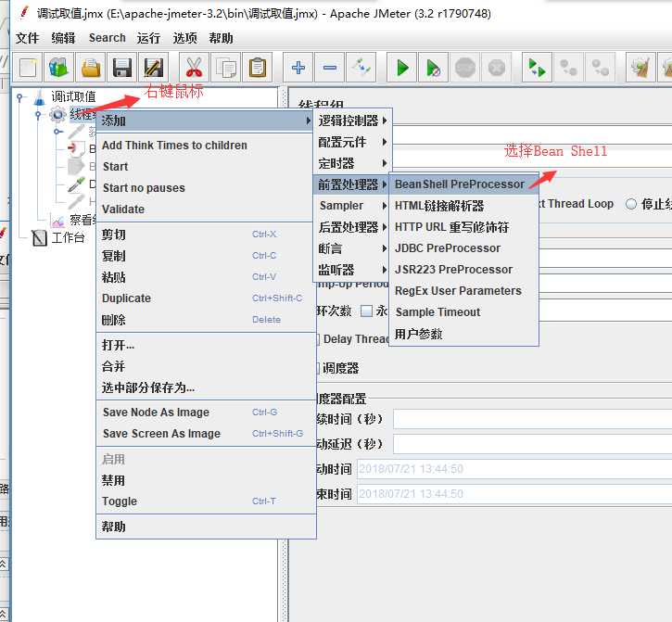Toggle the 调度器 scheduler checkbox
672x622 pixels.
(x=318, y=368)
